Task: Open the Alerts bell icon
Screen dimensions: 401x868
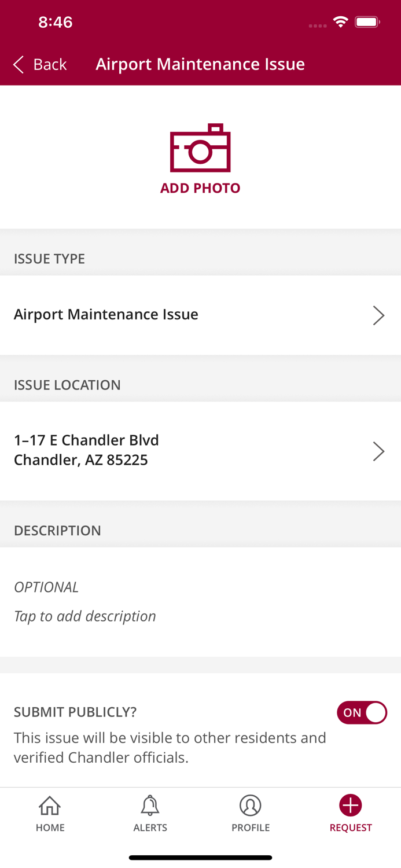Action: [150, 805]
